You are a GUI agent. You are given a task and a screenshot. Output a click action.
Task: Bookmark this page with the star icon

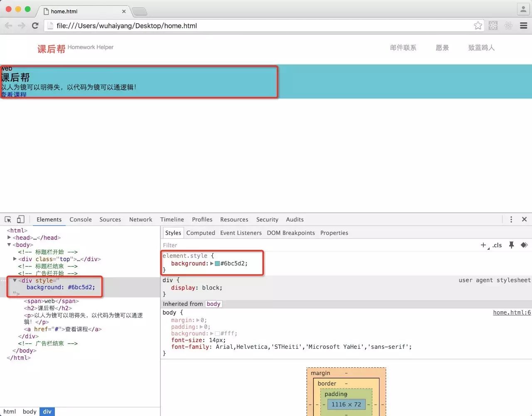[x=478, y=26]
